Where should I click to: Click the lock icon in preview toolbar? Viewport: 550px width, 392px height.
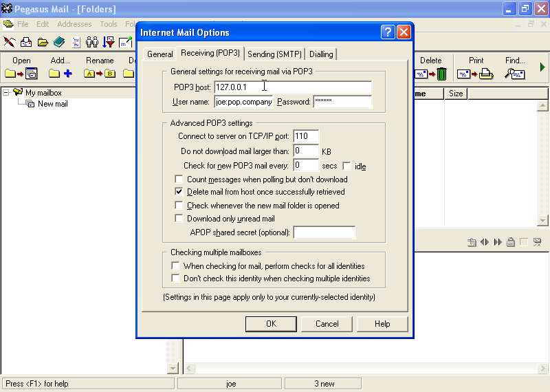coord(511,242)
